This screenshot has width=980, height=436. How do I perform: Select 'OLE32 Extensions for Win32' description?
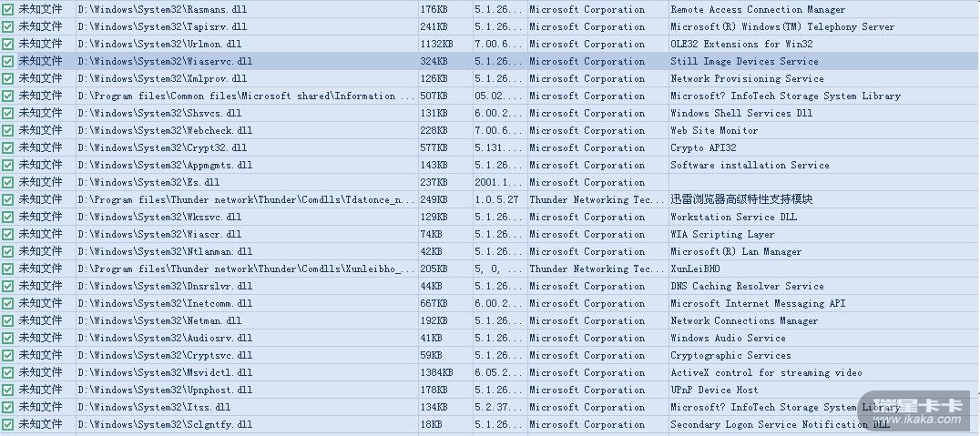pyautogui.click(x=742, y=45)
